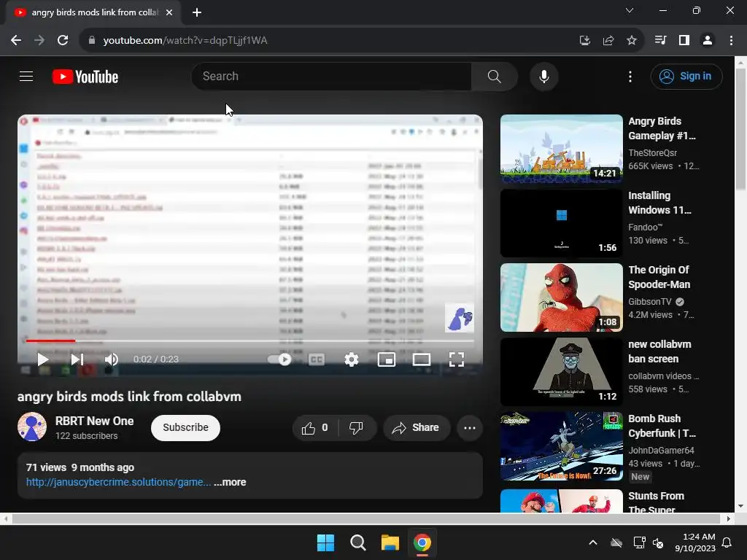The width and height of the screenshot is (747, 560).
Task: Open Chrome media controls
Action: [x=660, y=41]
